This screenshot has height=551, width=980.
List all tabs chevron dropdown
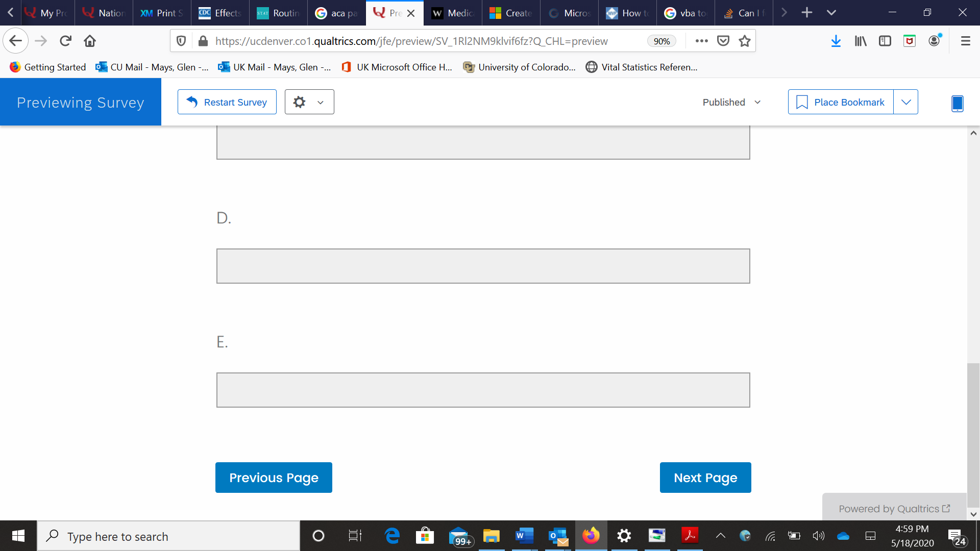(x=831, y=13)
